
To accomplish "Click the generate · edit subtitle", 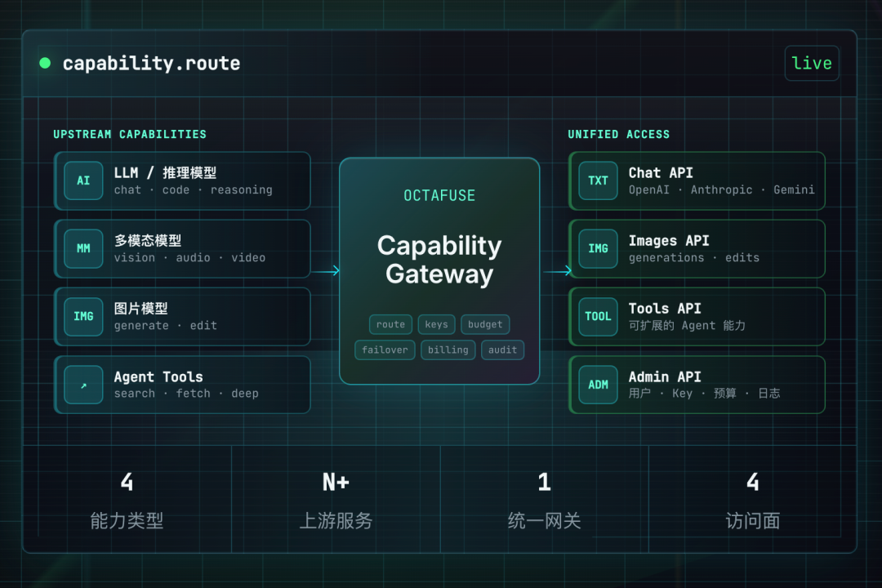I will [x=165, y=326].
